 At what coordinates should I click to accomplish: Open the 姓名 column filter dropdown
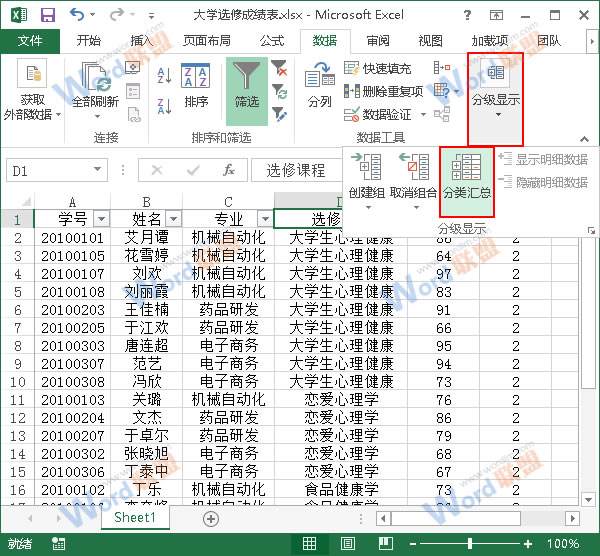tap(173, 219)
